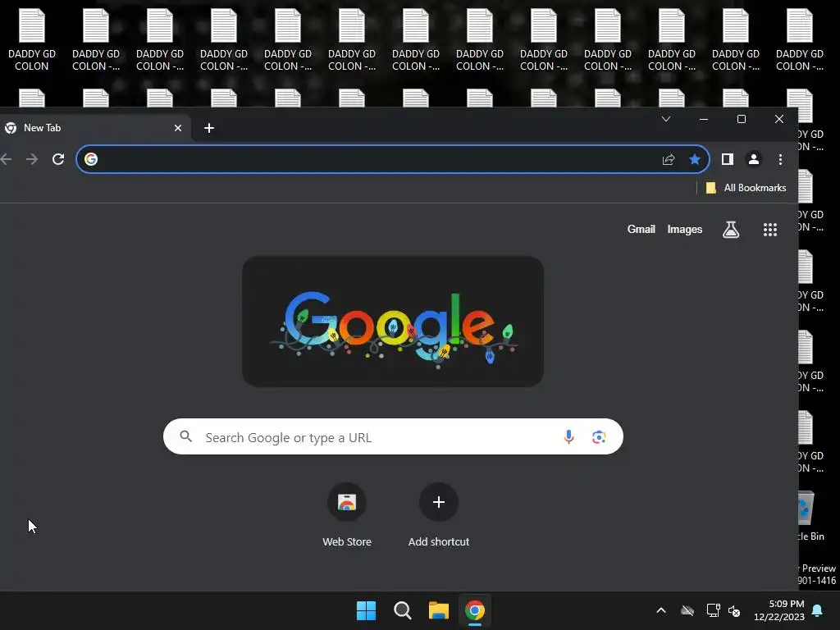Click the muted volume tray icon
The width and height of the screenshot is (840, 630).
[x=734, y=610]
